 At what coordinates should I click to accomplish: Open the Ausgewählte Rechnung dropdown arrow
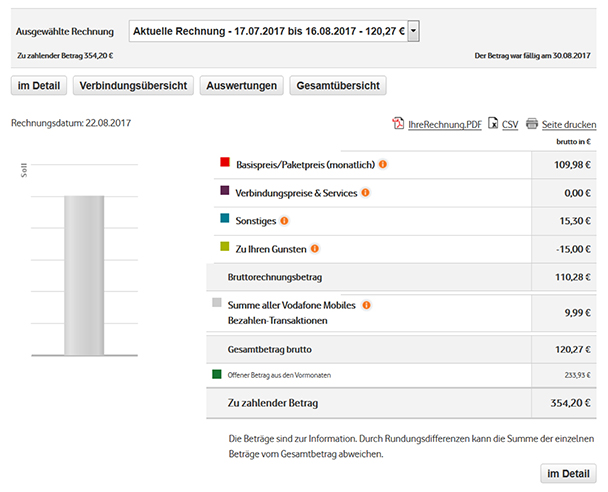pyautogui.click(x=413, y=32)
